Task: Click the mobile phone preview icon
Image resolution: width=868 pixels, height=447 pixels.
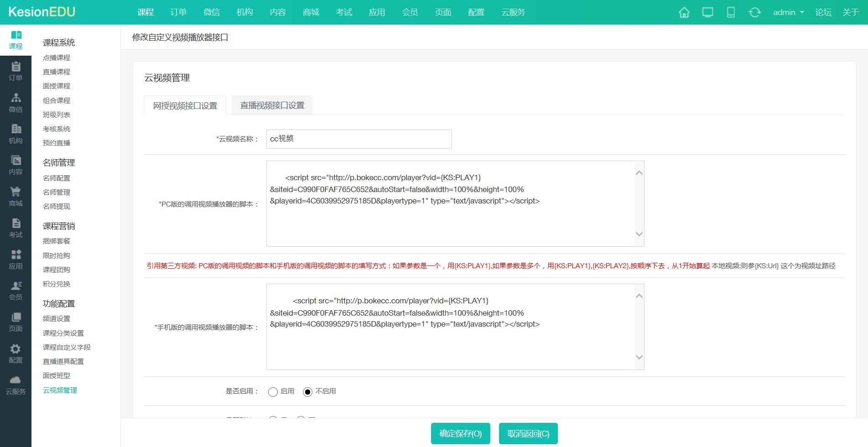Action: 731,12
